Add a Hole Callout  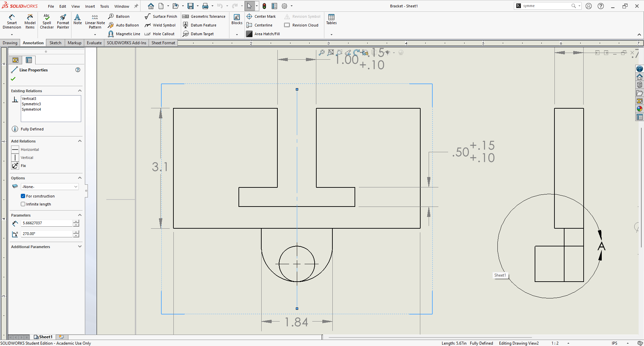[x=160, y=34]
